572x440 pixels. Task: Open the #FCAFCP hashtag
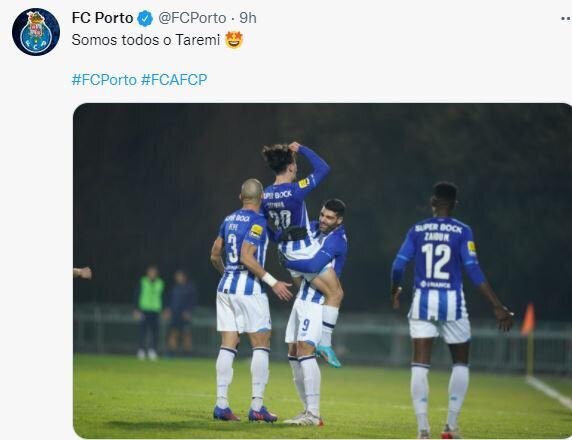click(174, 80)
